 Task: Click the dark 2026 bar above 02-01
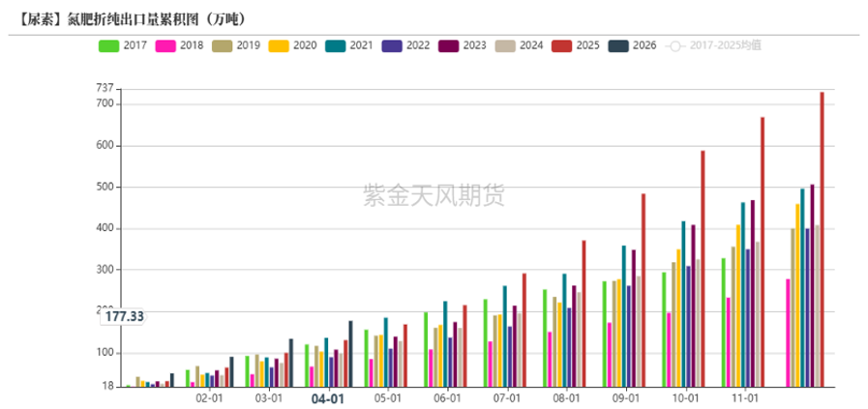click(x=231, y=372)
